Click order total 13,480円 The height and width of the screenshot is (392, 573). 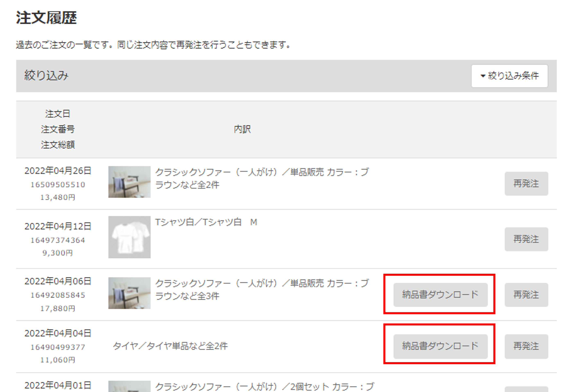(58, 197)
